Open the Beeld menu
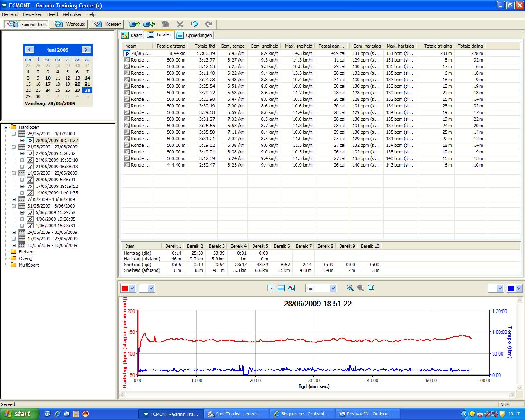This screenshot has height=420, width=525. 52,14
